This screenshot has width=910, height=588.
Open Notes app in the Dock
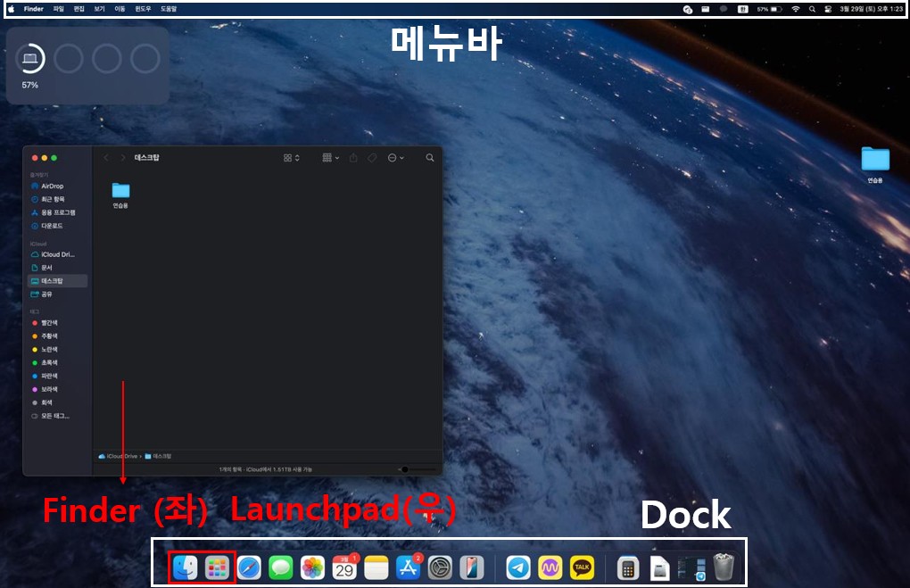click(x=376, y=567)
